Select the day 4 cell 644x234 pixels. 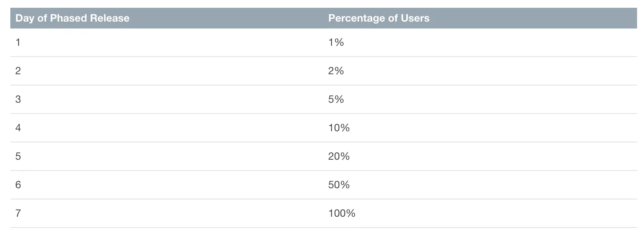click(18, 128)
